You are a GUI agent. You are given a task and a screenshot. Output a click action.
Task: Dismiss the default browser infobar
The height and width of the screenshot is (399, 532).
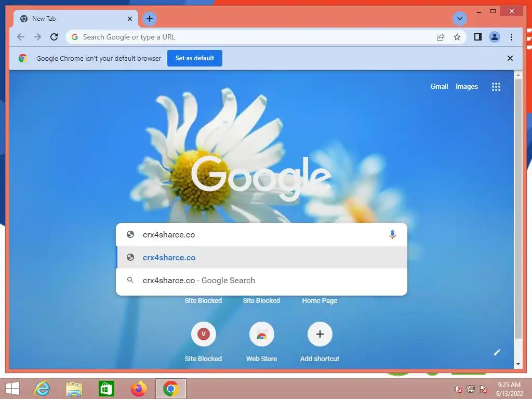coord(510,58)
